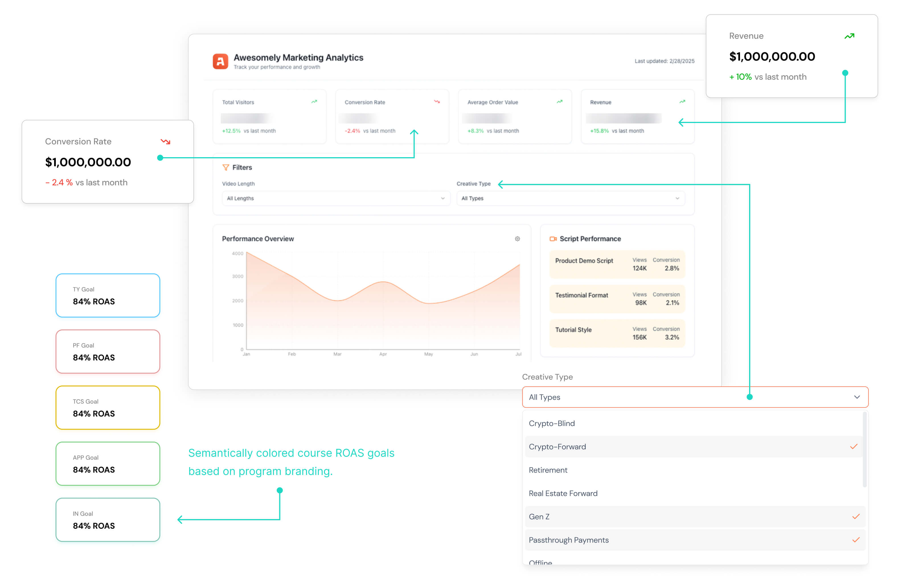
Task: Click the TY Goal ROAS card
Action: [108, 295]
